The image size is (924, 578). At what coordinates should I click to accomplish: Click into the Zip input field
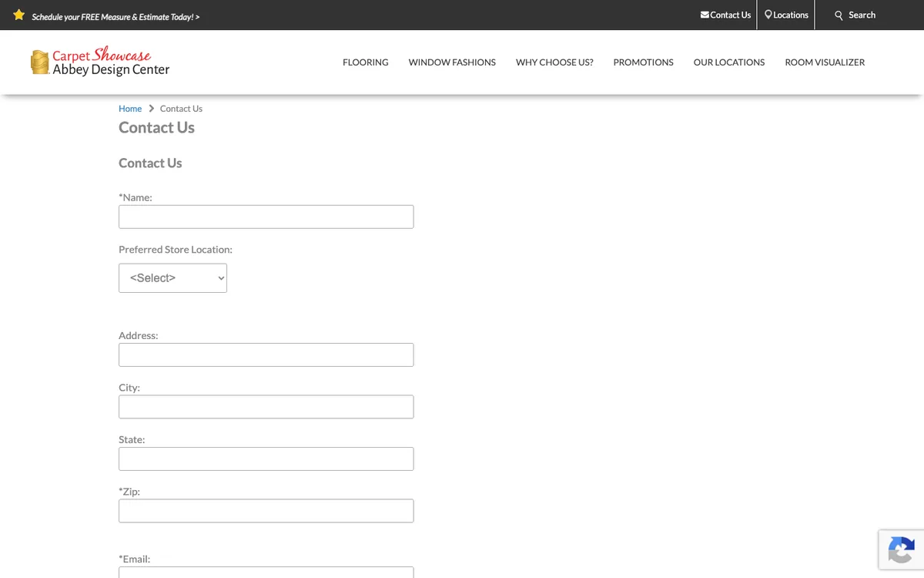[266, 511]
